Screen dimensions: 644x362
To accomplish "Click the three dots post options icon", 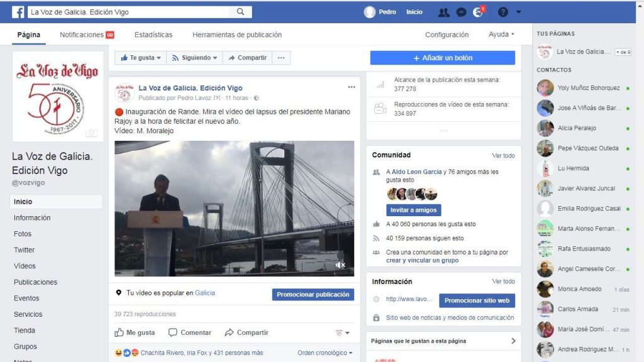I will tap(352, 87).
